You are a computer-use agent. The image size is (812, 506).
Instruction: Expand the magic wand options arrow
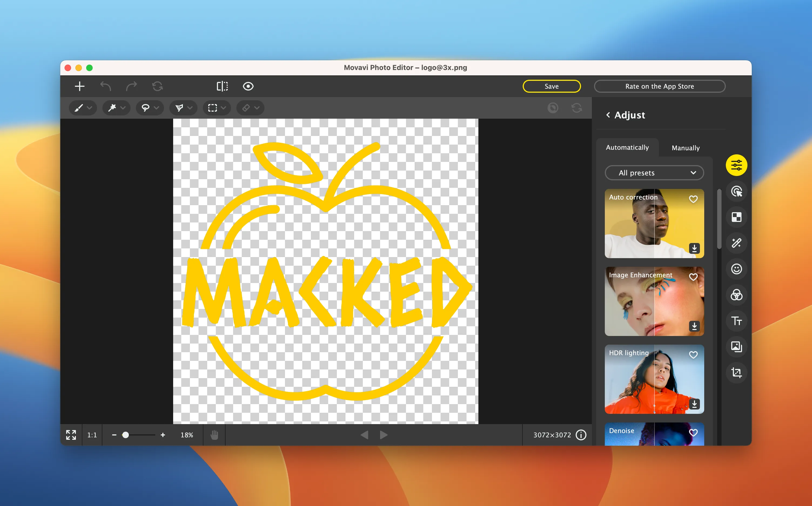coord(123,108)
